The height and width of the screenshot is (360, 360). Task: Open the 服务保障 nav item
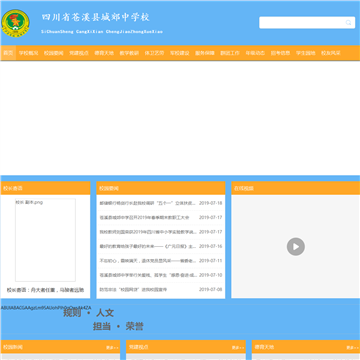[205, 53]
